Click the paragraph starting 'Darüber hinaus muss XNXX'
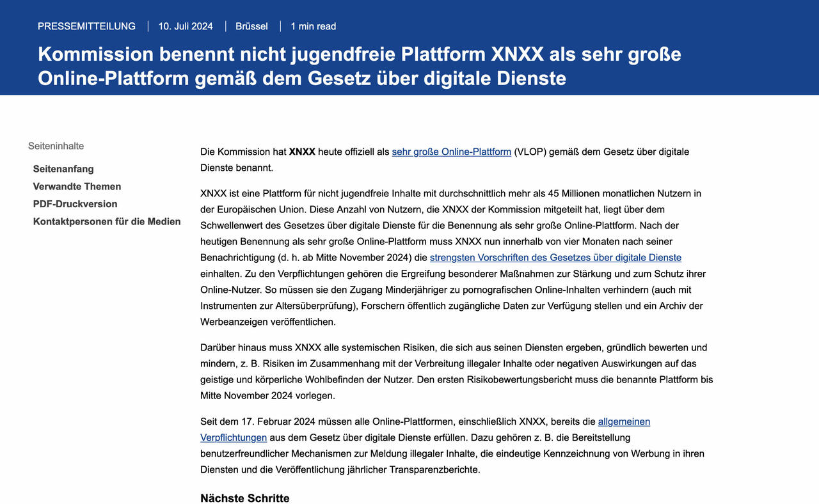This screenshot has height=504, width=819. 457,372
